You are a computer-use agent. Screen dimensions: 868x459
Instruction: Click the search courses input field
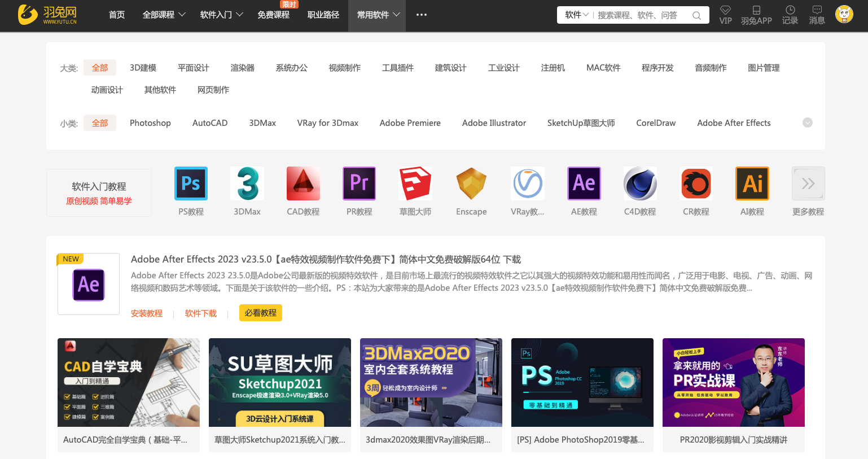pos(641,15)
